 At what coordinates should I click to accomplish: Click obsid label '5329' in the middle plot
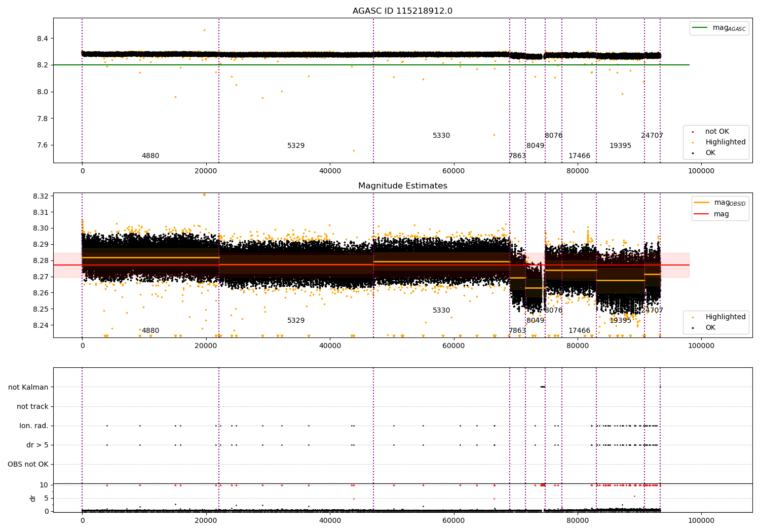tap(296, 321)
